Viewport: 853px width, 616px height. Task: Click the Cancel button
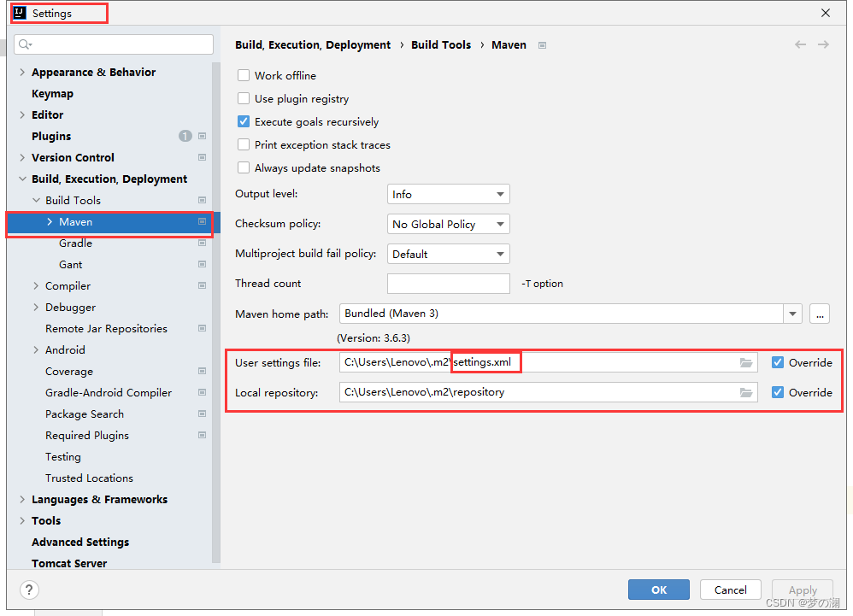tap(730, 590)
